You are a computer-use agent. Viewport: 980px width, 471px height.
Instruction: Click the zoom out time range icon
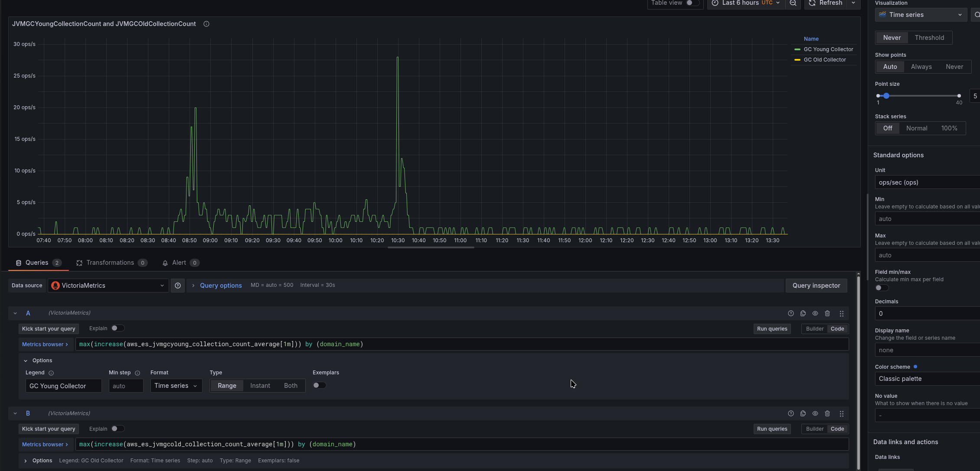(793, 3)
